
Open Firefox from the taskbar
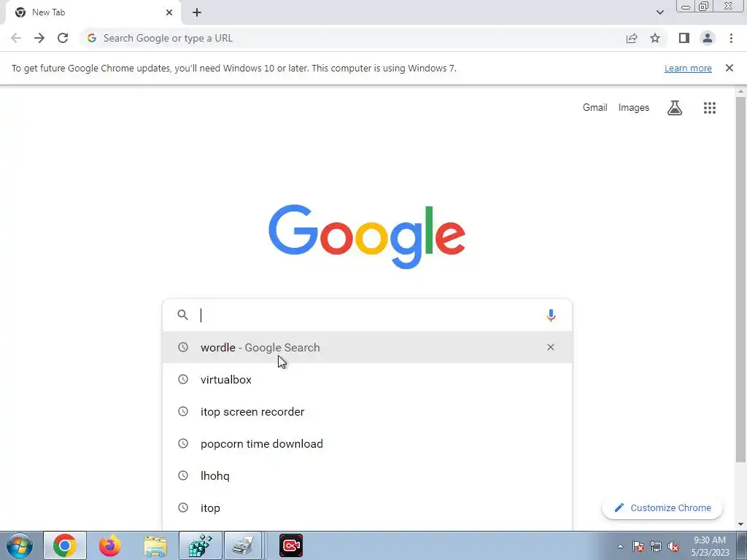[110, 545]
